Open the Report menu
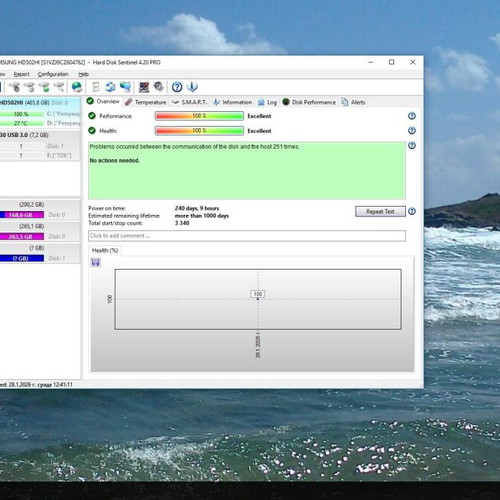This screenshot has height=500, width=500. click(21, 74)
